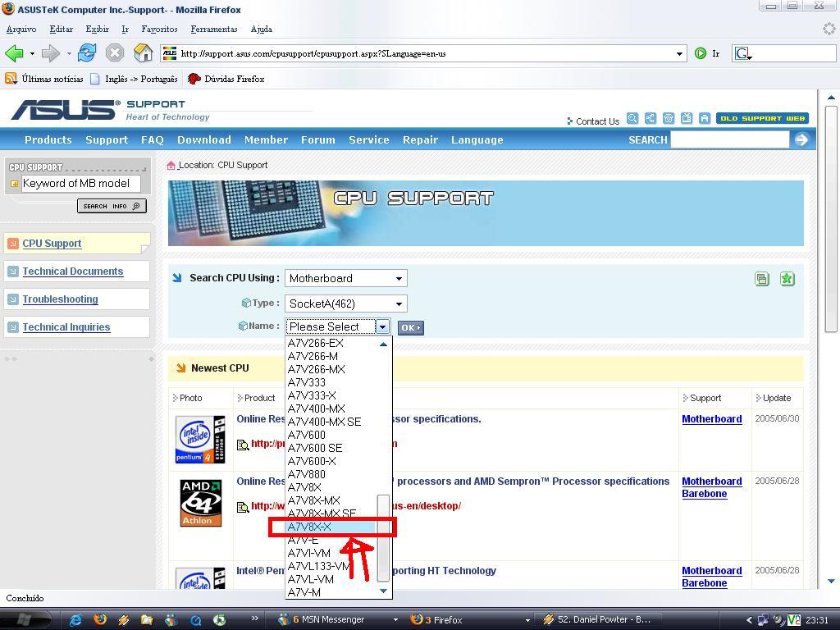Reload the page with the Refresh icon

tap(87, 53)
